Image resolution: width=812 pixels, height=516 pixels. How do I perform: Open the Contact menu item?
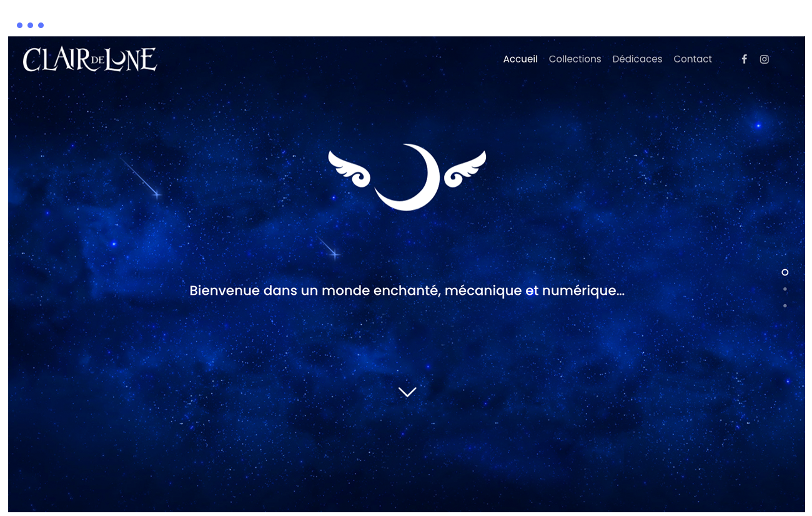[x=693, y=59]
